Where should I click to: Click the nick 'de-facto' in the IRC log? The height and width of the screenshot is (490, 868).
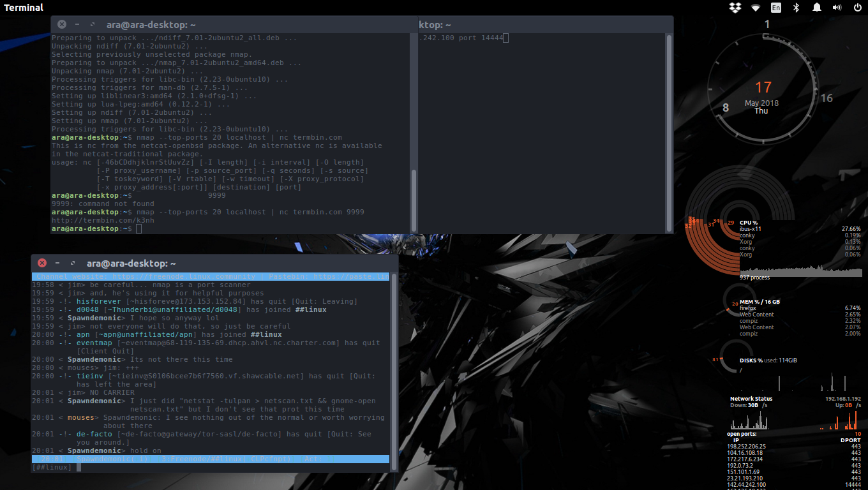94,434
